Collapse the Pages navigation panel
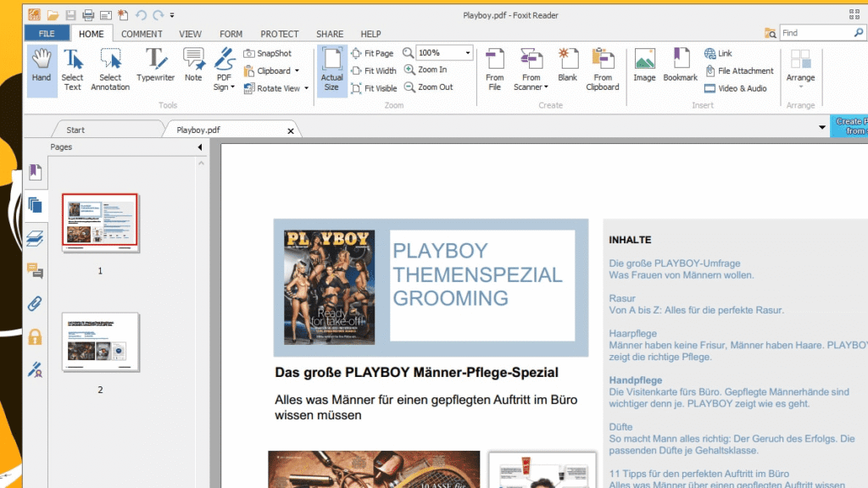This screenshot has height=488, width=868. [x=200, y=147]
